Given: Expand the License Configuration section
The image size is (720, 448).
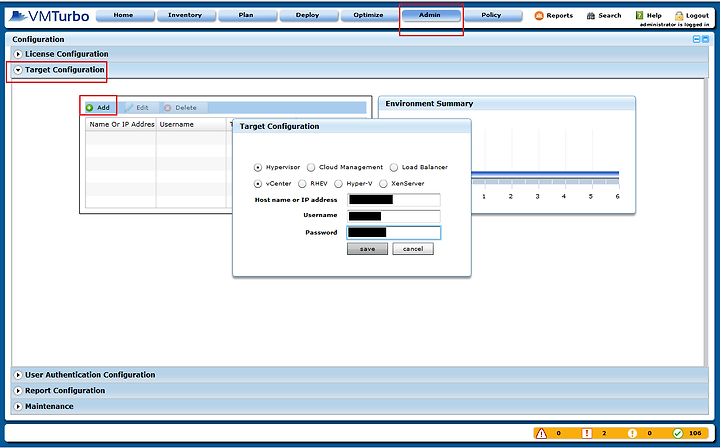Looking at the screenshot, I should click(18, 54).
